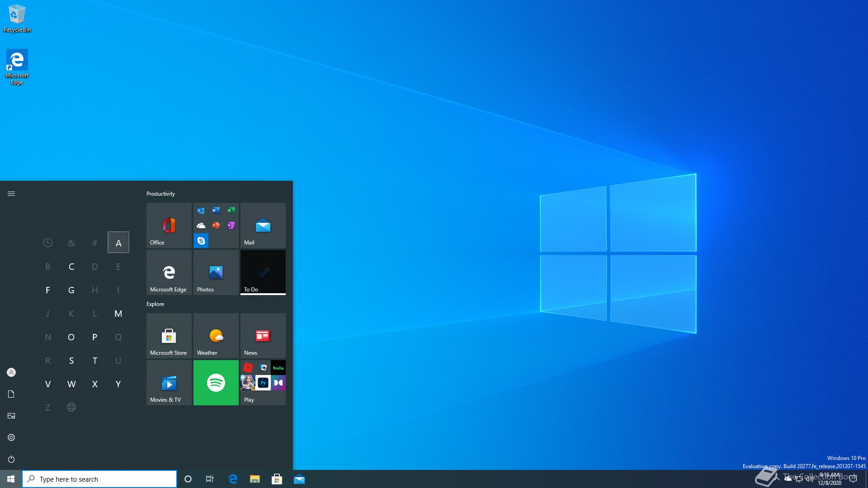Open Excel in the Office apps tile

click(231, 211)
